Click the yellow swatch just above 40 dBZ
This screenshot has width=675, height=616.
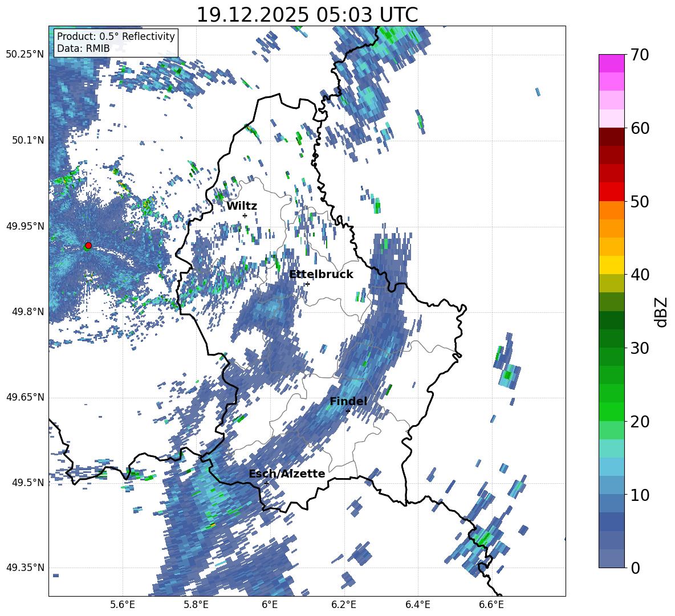(x=611, y=265)
